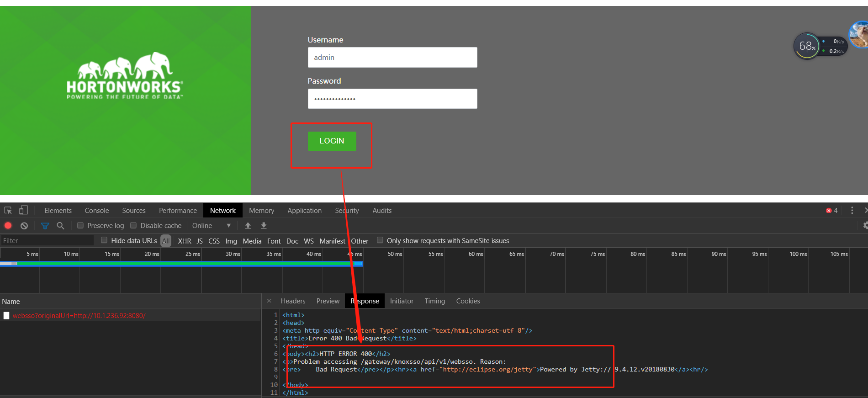Screen dimensions: 868x398
Task: Show the Cookies tab of request
Action: [x=468, y=301]
